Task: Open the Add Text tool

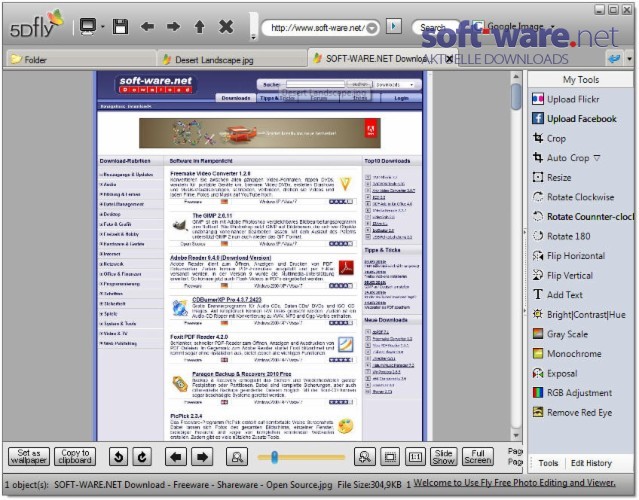Action: (x=557, y=295)
